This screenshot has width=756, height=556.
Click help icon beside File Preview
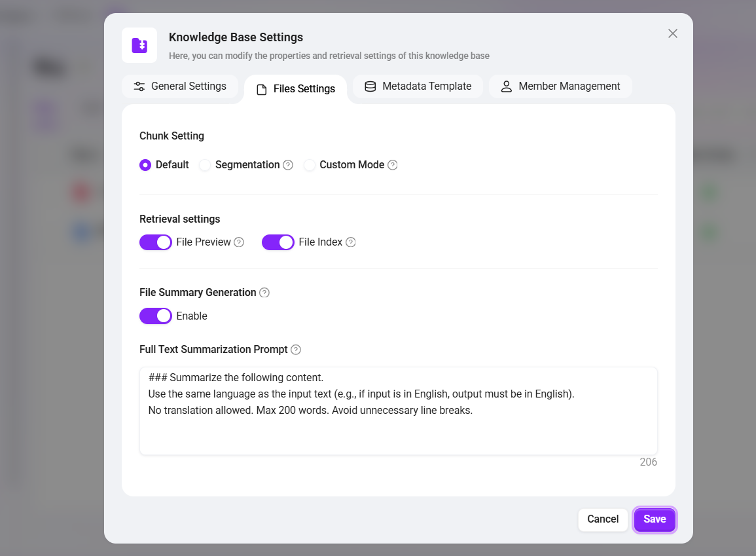tap(239, 242)
